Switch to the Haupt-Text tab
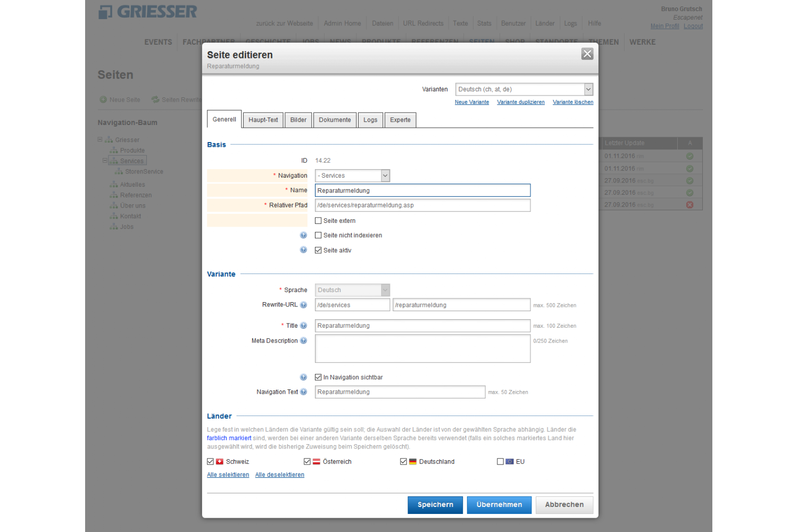Screen dimensions: 798x532 click(x=263, y=120)
